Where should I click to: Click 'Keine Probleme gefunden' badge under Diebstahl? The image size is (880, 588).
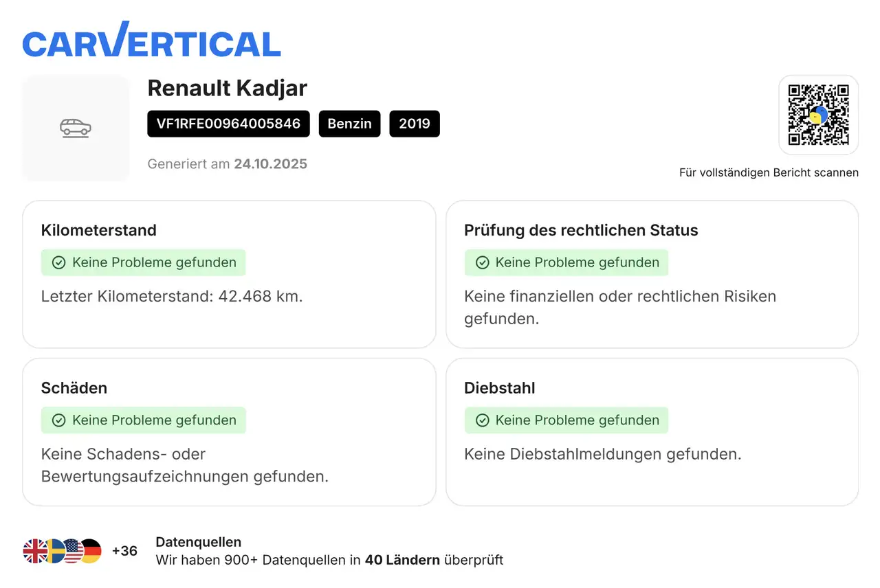(x=566, y=420)
